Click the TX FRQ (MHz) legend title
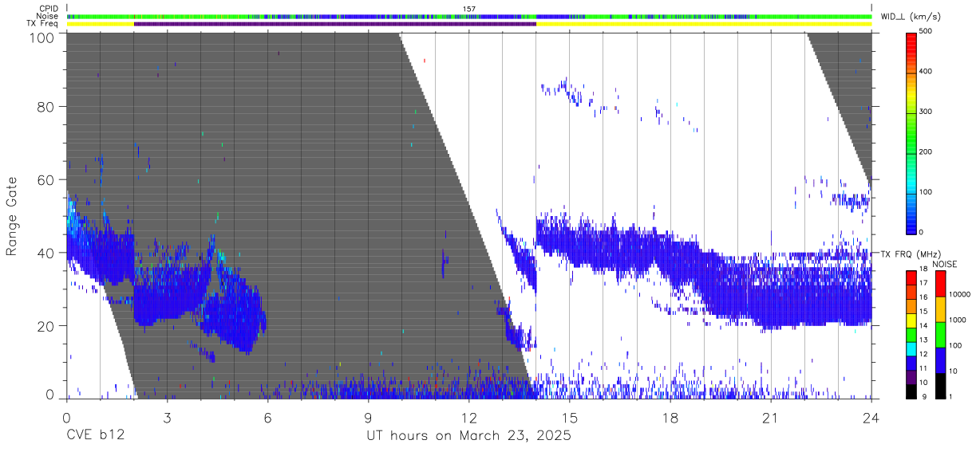 pyautogui.click(x=912, y=254)
